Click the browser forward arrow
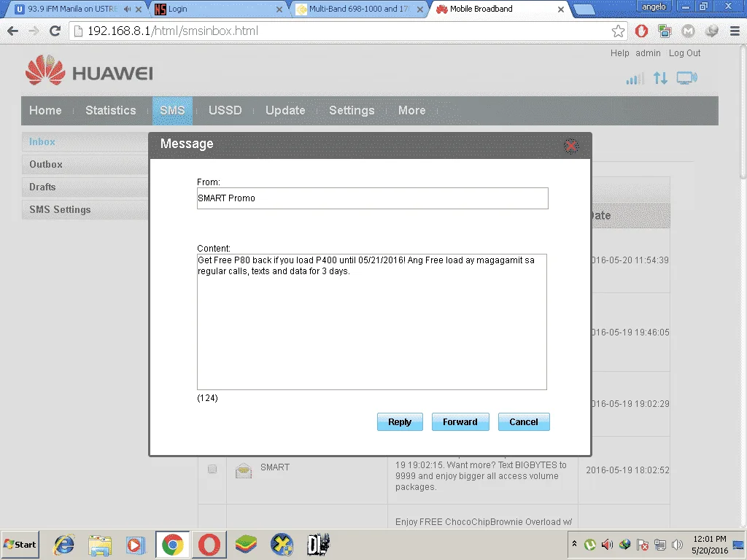 tap(34, 31)
